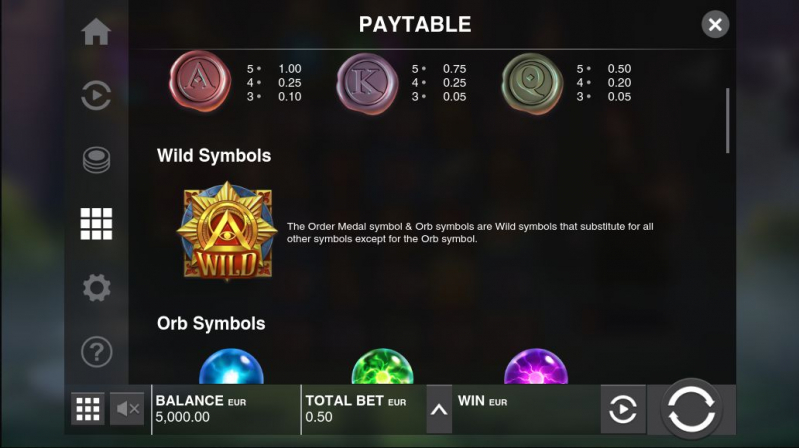Click the Total Bet amount field
This screenshot has height=448, width=799.
coord(363,409)
